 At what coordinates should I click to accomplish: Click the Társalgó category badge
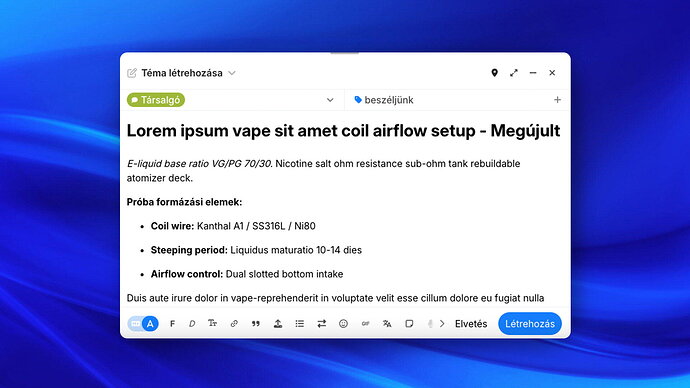click(156, 100)
